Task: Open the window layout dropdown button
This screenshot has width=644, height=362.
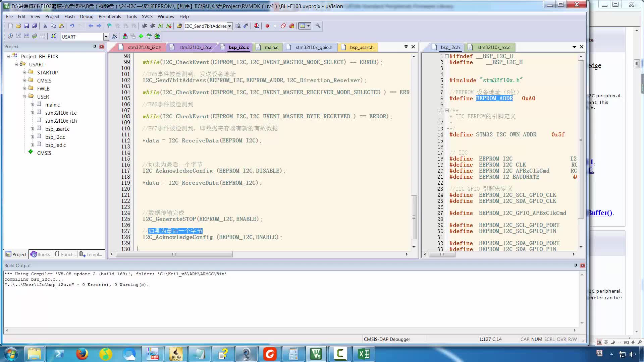Action: coord(309,26)
